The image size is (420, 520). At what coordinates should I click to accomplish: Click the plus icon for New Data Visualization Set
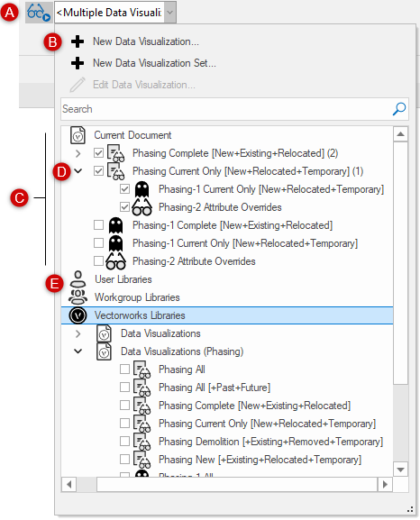tap(78, 63)
